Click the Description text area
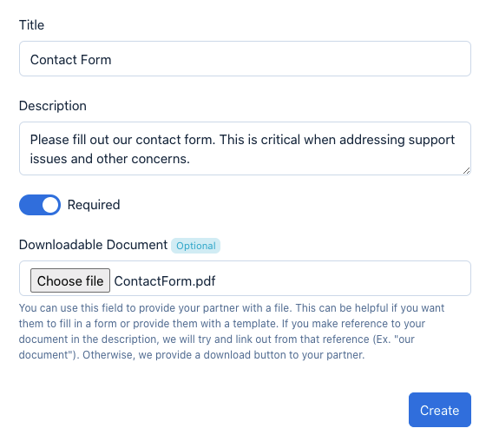Screen dimensions: 499x448 [x=245, y=148]
